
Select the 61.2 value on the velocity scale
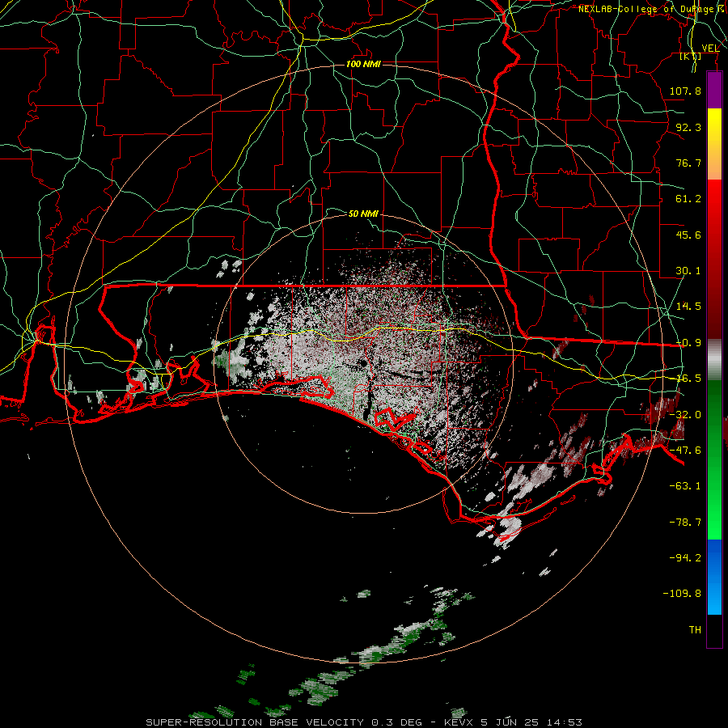pyautogui.click(x=688, y=199)
